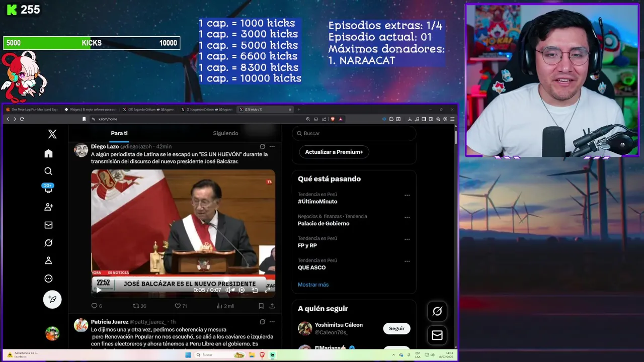Enter fullscreen on the video
This screenshot has width=644, height=362.
(267, 290)
